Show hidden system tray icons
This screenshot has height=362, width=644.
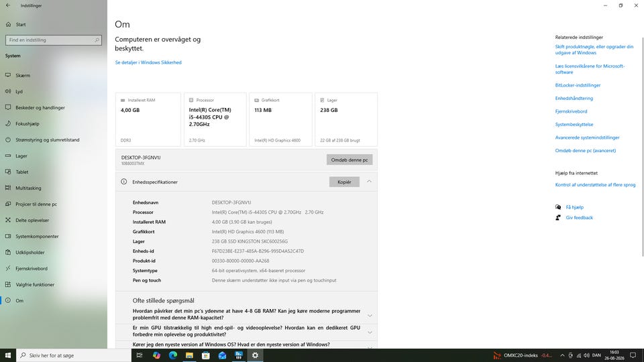coord(562,355)
